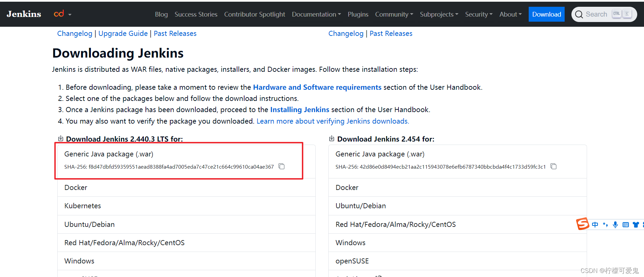The image size is (644, 277).
Task: Choose Windows under weekly downloads
Action: click(x=457, y=243)
